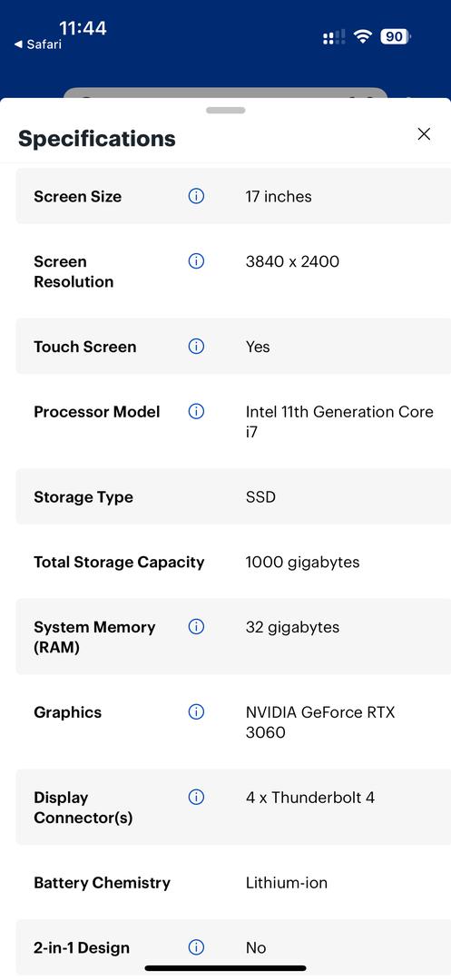Show info for 2-in-1 Design

click(x=196, y=947)
